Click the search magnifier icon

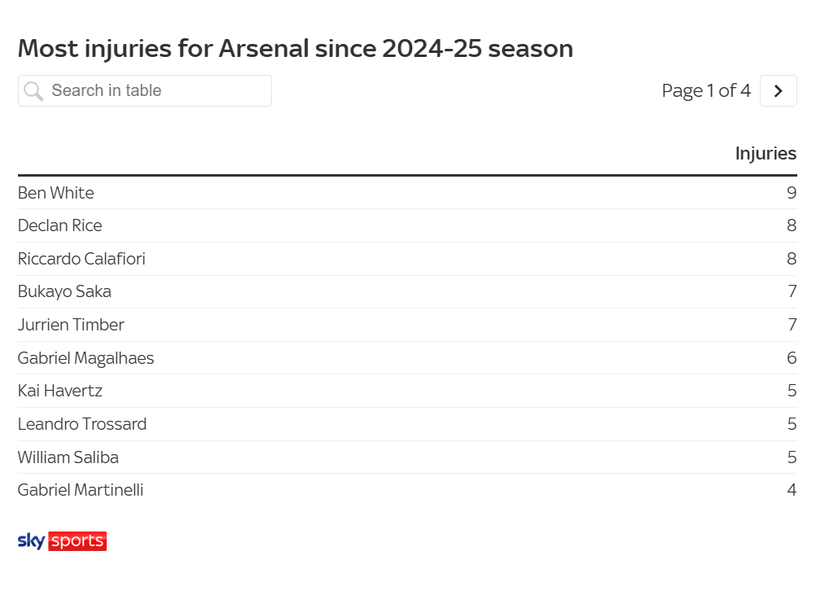point(34,91)
